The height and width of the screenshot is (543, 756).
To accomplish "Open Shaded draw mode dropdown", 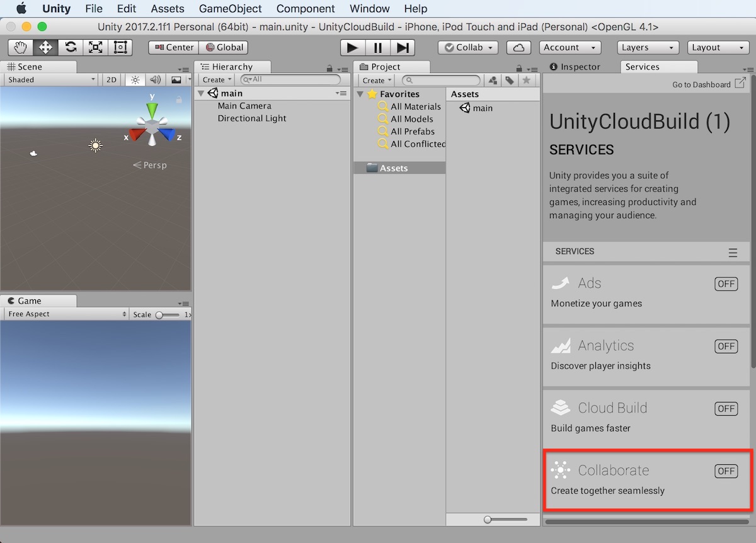I will (x=51, y=80).
